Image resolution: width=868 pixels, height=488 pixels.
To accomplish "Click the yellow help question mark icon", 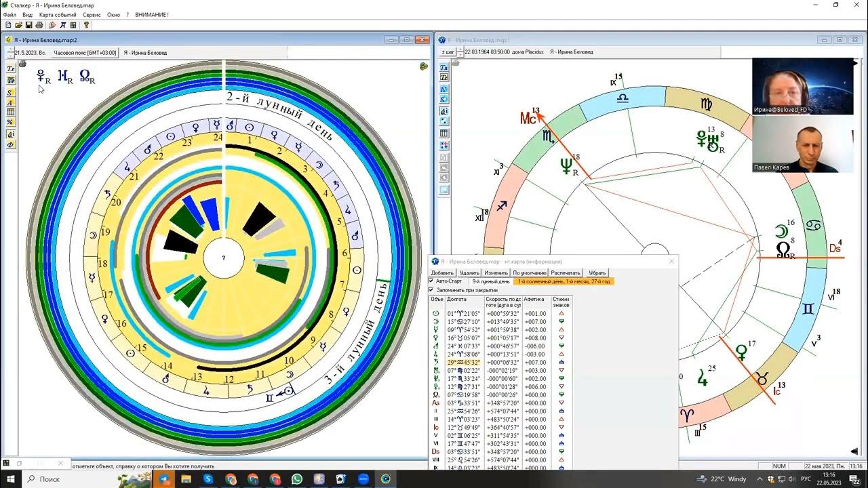I will coord(86,25).
